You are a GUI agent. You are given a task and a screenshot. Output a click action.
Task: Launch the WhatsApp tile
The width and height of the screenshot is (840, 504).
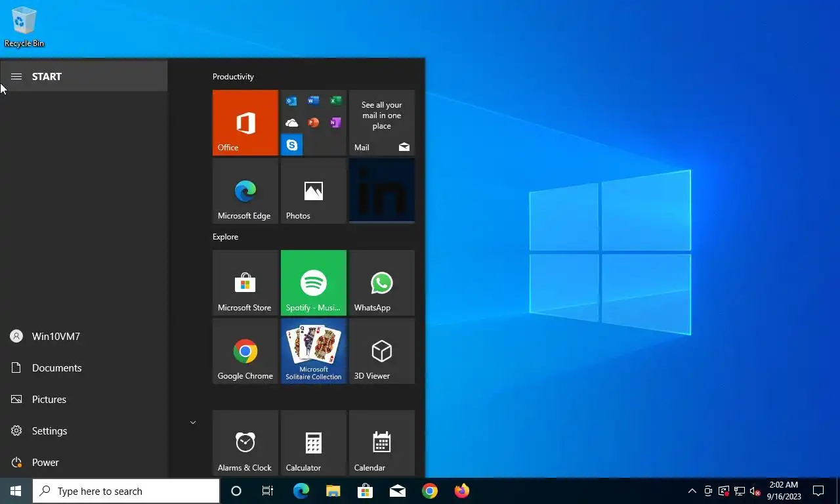(x=382, y=283)
